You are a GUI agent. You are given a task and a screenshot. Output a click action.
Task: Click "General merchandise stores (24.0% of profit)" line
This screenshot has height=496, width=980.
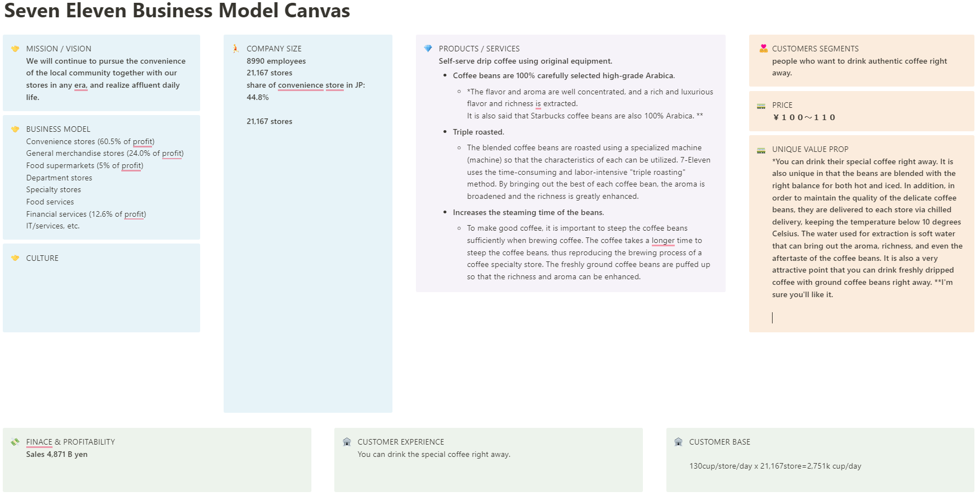coord(105,153)
